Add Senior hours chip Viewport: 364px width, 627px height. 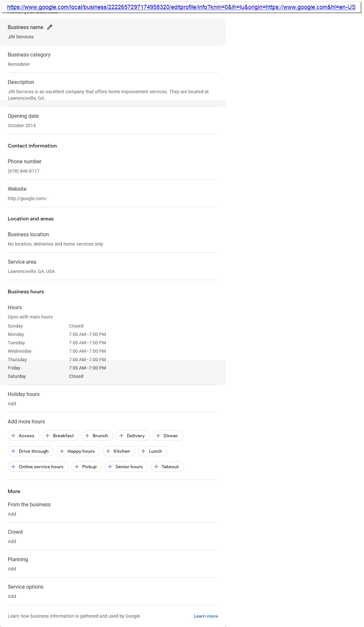click(x=126, y=467)
